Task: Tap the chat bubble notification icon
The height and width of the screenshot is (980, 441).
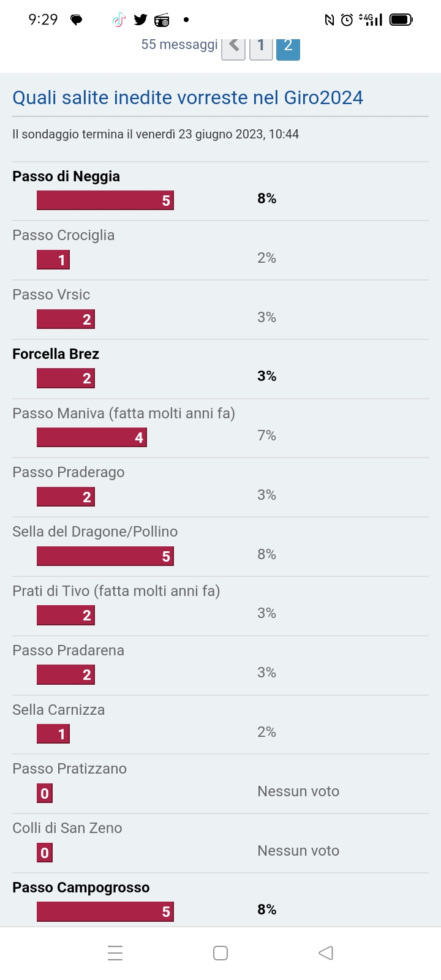Action: [x=77, y=20]
